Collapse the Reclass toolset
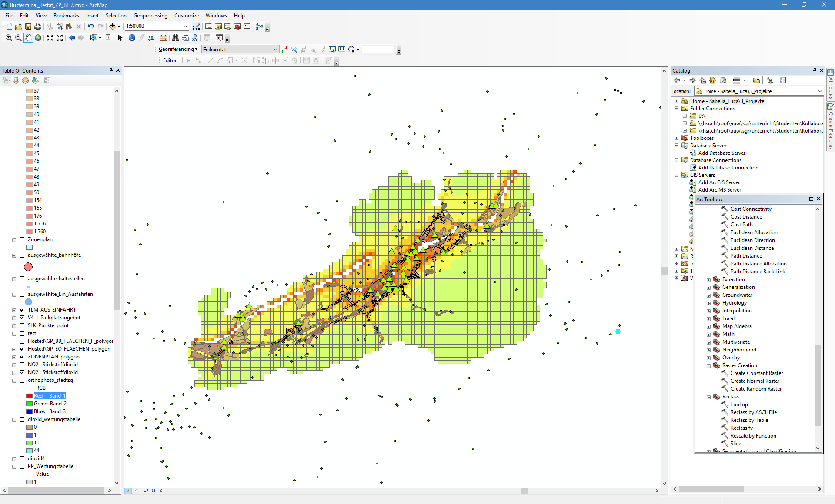Image resolution: width=835 pixels, height=504 pixels. (708, 397)
